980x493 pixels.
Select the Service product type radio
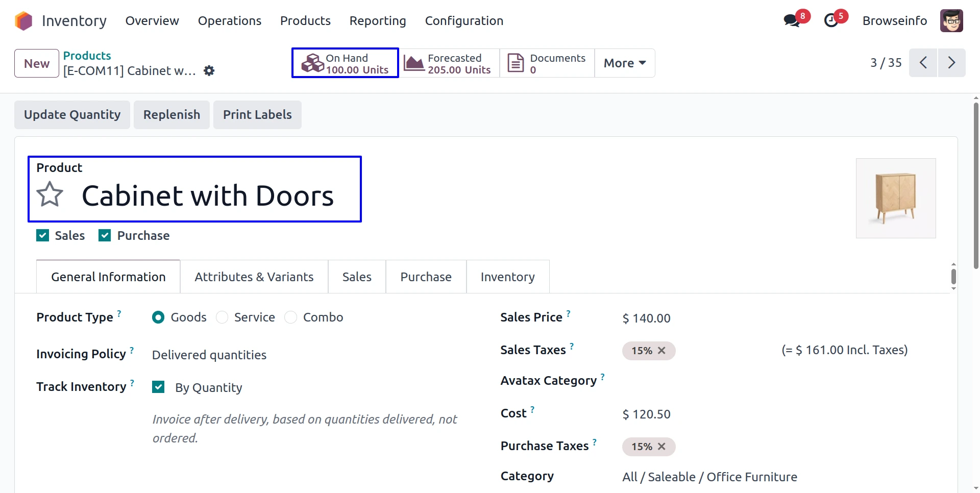[222, 317]
